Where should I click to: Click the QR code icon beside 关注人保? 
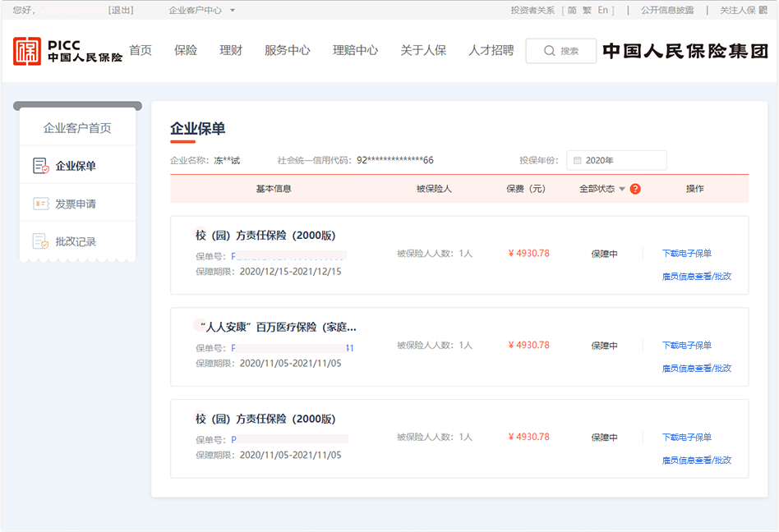tap(763, 10)
